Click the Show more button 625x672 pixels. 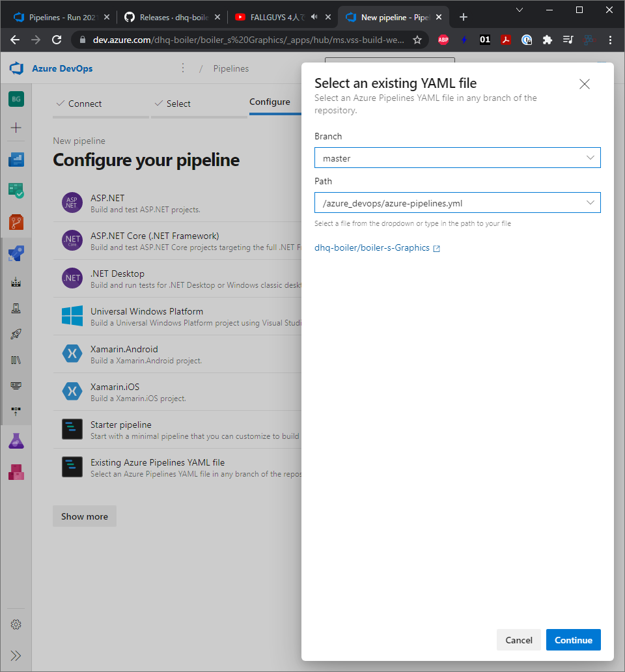click(x=85, y=516)
